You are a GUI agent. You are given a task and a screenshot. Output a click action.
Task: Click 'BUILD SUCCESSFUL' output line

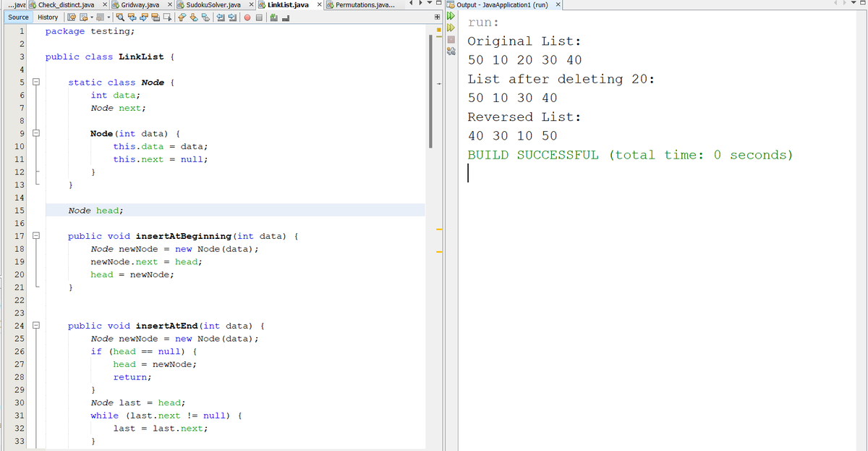click(630, 154)
